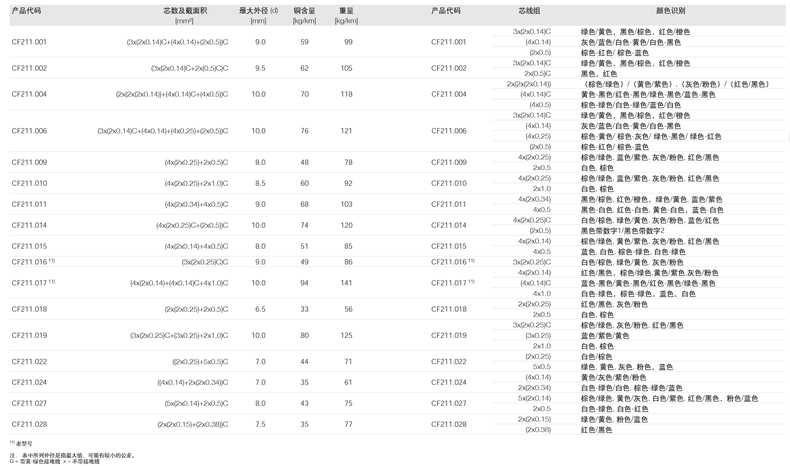Click the grounding wire note starting with G =

(x=50, y=460)
